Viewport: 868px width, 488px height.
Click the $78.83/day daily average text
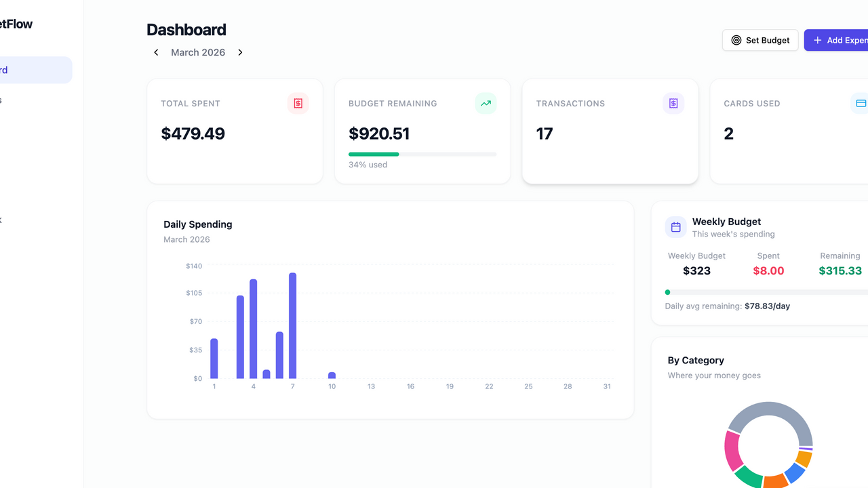coord(767,306)
